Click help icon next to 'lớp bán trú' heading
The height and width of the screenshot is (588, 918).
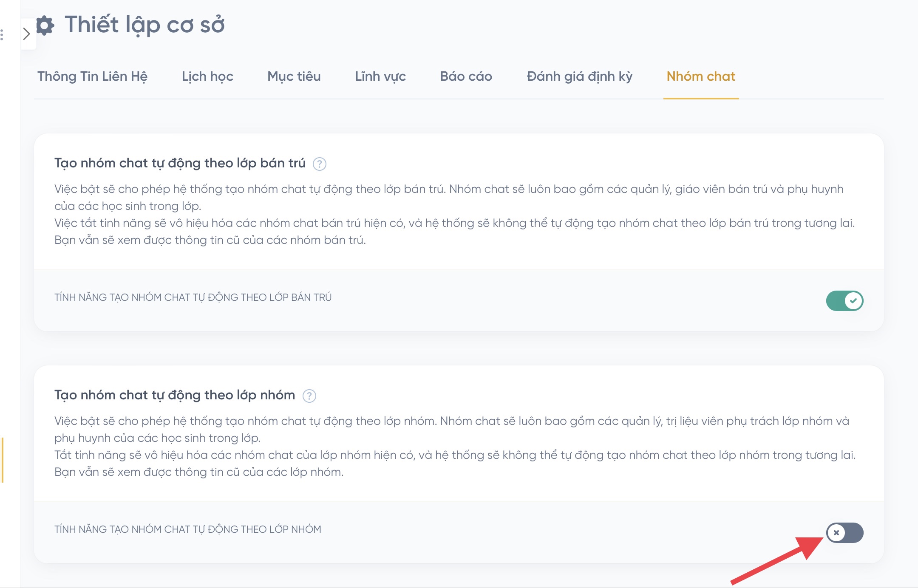pyautogui.click(x=319, y=164)
